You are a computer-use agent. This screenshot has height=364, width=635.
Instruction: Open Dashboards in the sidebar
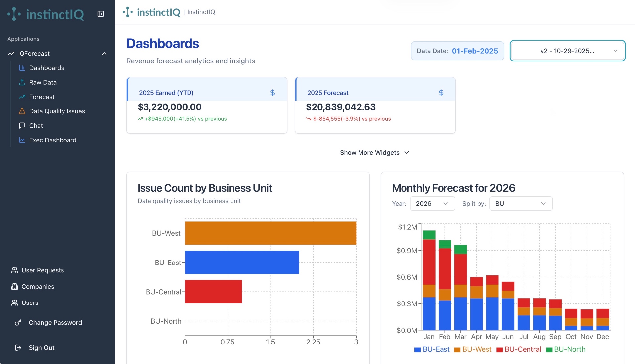(47, 68)
